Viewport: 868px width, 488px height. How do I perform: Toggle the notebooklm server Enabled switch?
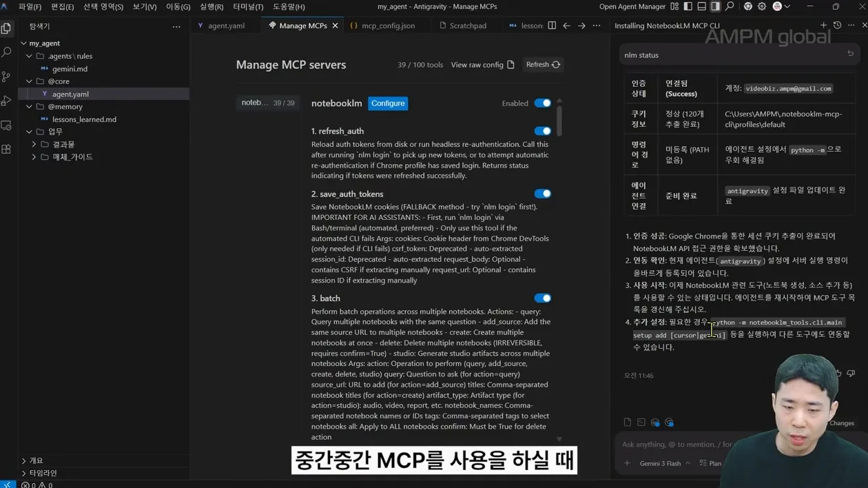pyautogui.click(x=543, y=103)
